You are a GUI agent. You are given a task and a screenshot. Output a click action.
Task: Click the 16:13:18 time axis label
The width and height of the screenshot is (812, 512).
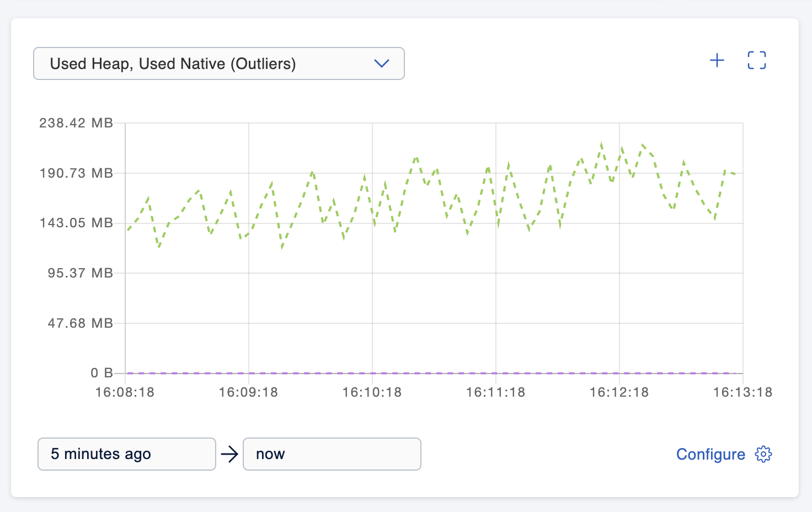[x=742, y=392]
